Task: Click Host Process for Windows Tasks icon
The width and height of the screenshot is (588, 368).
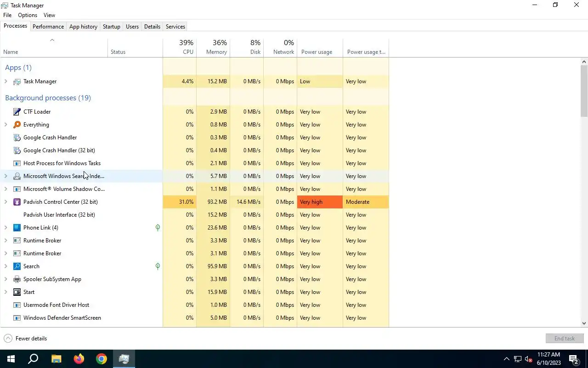Action: [x=17, y=163]
